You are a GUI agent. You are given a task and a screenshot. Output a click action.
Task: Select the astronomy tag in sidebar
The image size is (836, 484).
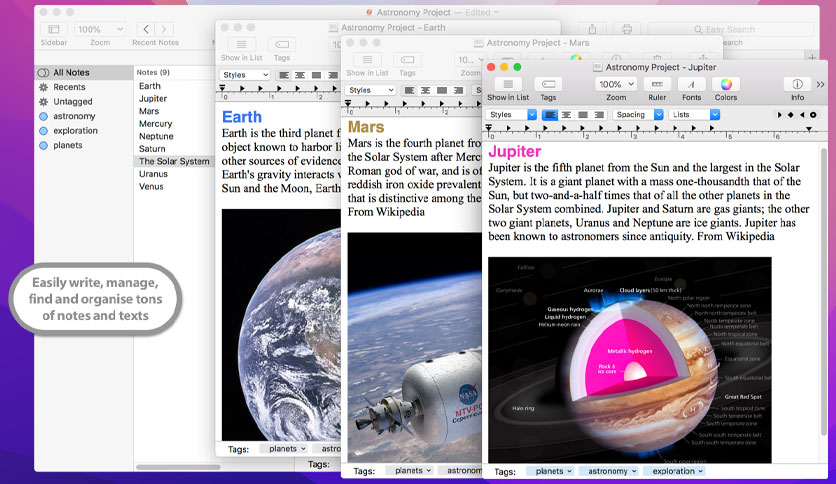pos(84,116)
